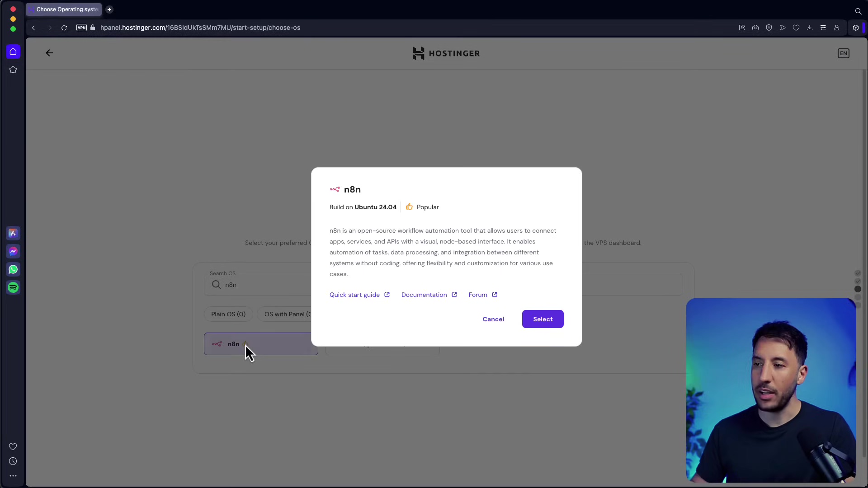Image resolution: width=868 pixels, height=488 pixels.
Task: Click the Popular thumbs-up icon
Action: point(409,206)
